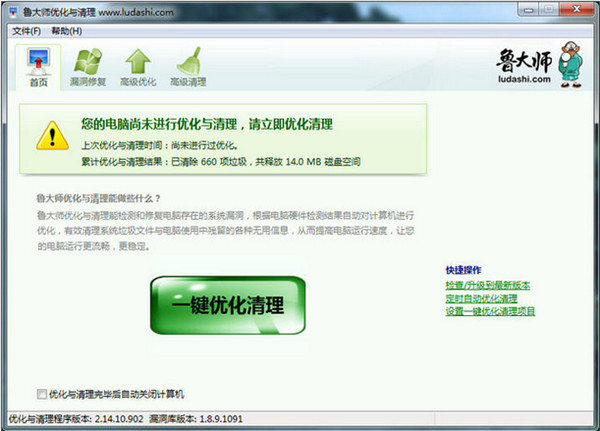600x431 pixels.
Task: Click the 快捷操作 heading
Action: 463,270
